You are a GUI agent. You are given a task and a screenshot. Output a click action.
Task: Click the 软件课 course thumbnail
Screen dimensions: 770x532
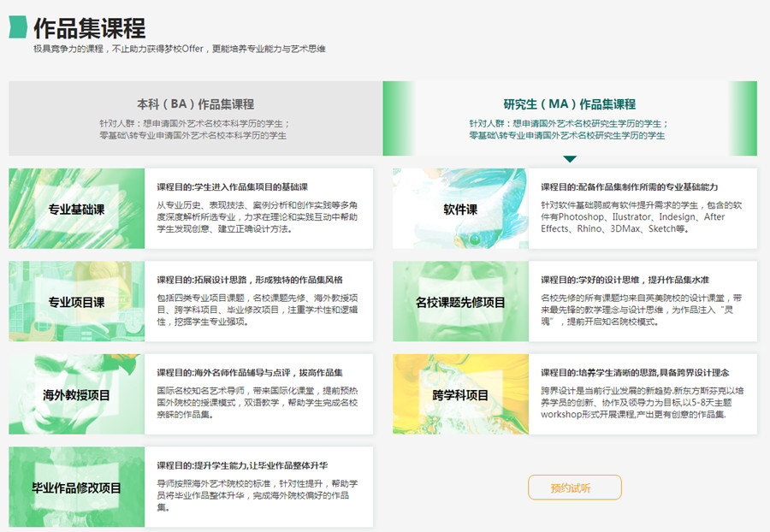tap(460, 209)
